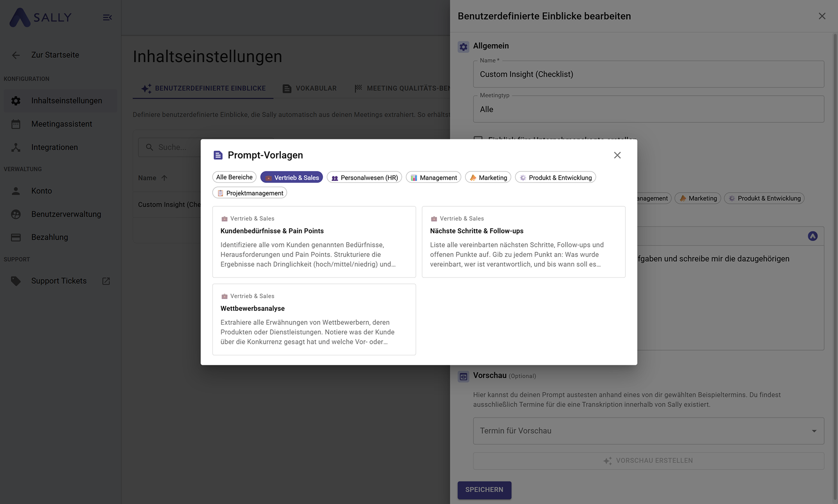Click the Speichern button
The image size is (838, 504).
point(484,490)
